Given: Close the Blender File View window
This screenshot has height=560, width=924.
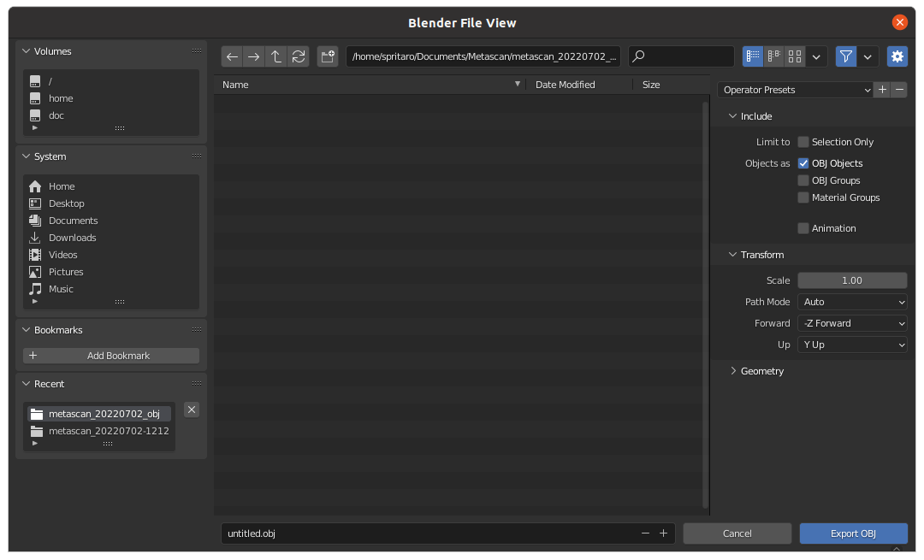Looking at the screenshot, I should (x=899, y=22).
